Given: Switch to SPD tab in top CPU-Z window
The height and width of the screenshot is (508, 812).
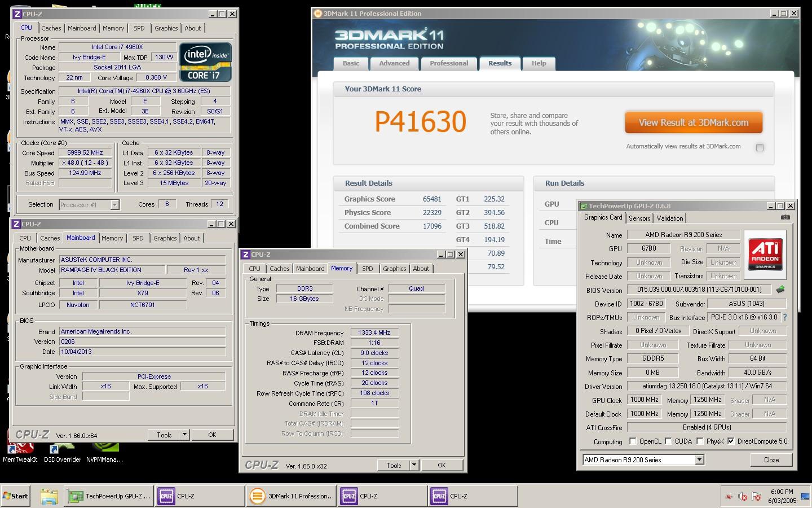Looking at the screenshot, I should (139, 28).
